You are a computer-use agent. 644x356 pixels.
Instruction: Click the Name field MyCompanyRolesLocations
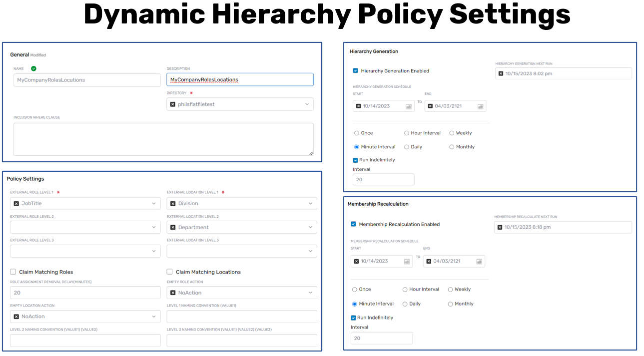pos(87,80)
